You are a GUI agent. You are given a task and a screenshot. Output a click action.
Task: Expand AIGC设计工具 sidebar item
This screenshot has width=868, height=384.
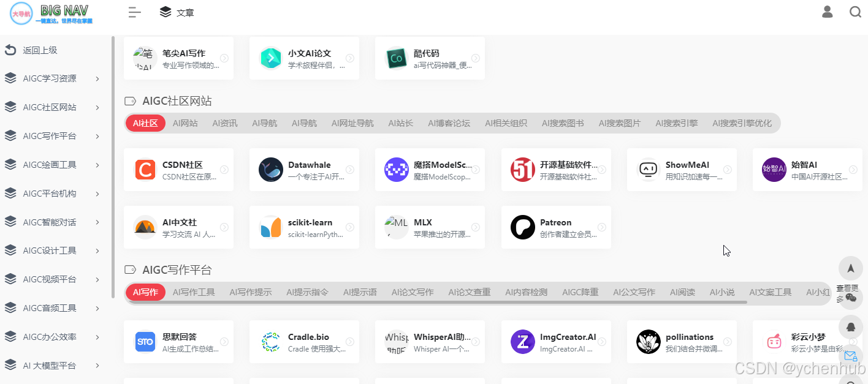(52, 250)
